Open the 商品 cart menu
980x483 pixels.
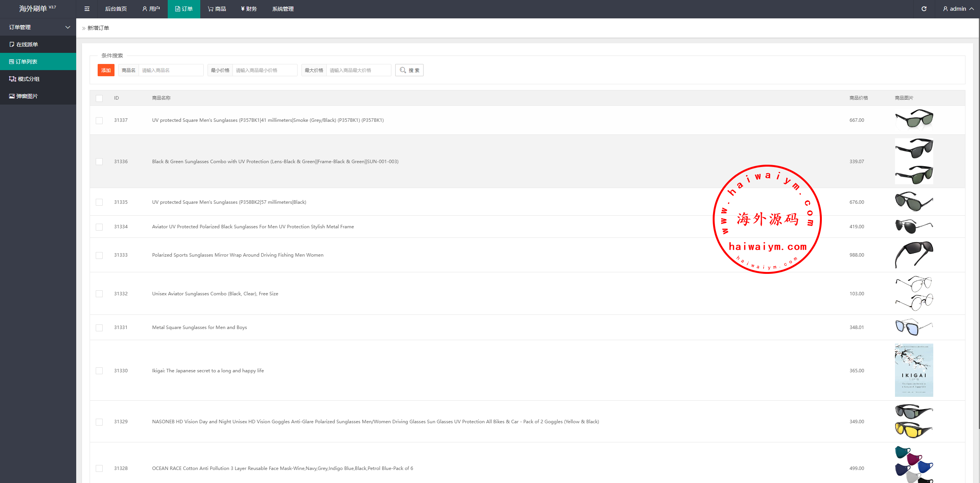(217, 9)
